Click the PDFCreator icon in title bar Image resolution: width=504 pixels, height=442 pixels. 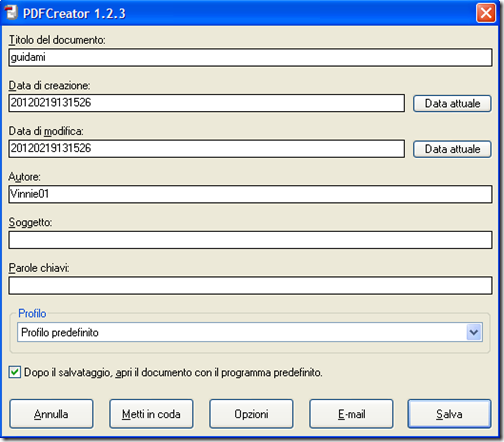(x=11, y=13)
